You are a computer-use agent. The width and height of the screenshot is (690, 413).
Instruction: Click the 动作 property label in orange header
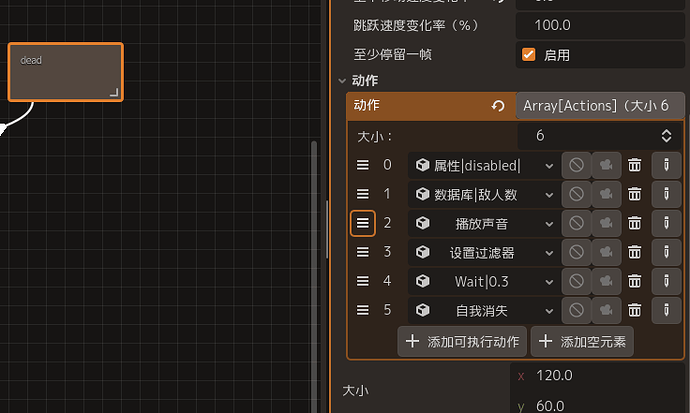coord(366,105)
